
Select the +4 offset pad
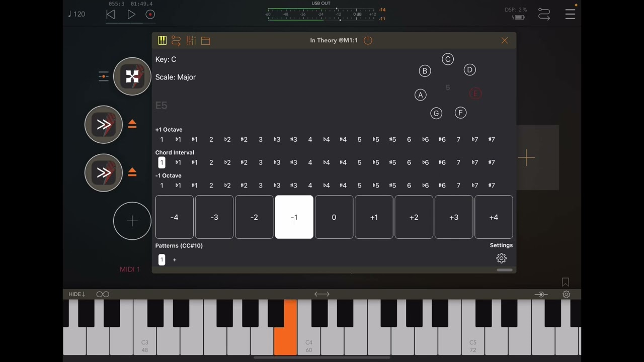(x=494, y=217)
